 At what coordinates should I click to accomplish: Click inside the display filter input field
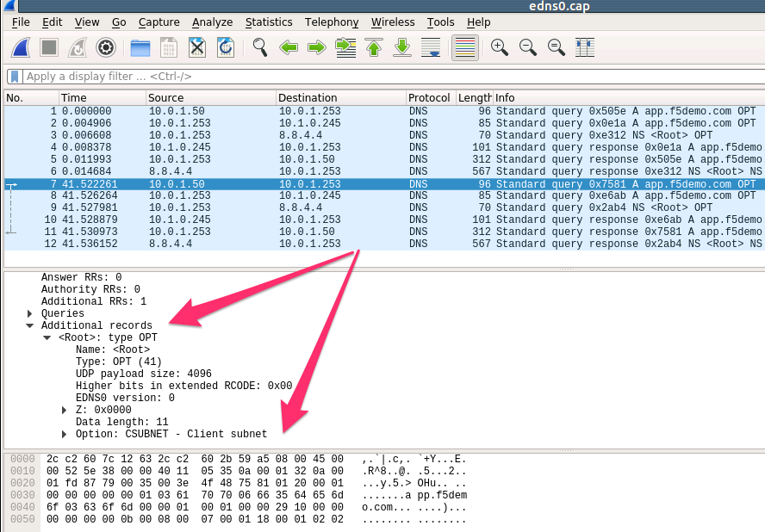click(x=172, y=76)
